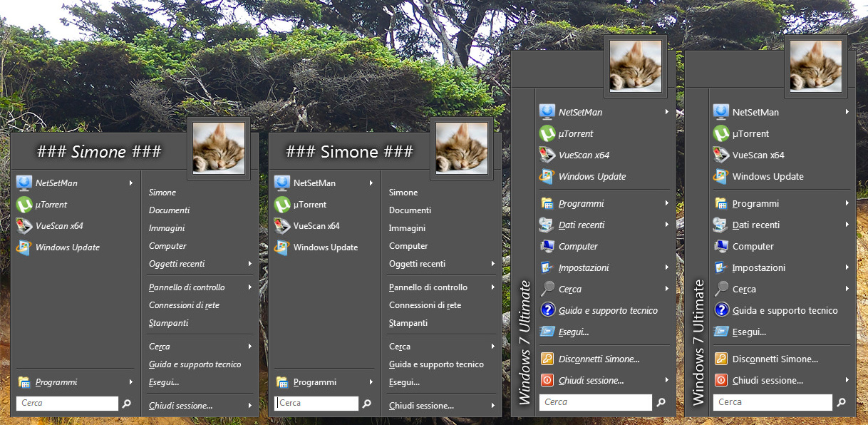Viewport: 868px width, 425px height.
Task: Launch µTorrent icon in italic classic menu
Action: click(547, 133)
